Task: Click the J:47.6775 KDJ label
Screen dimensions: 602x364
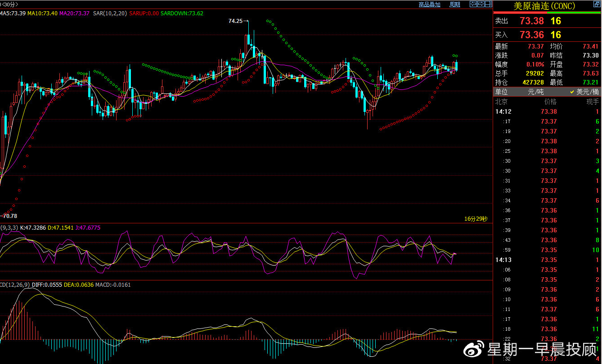Action: click(88, 228)
